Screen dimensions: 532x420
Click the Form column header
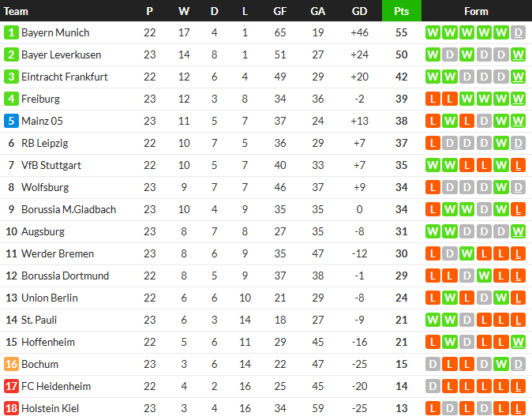coord(476,11)
